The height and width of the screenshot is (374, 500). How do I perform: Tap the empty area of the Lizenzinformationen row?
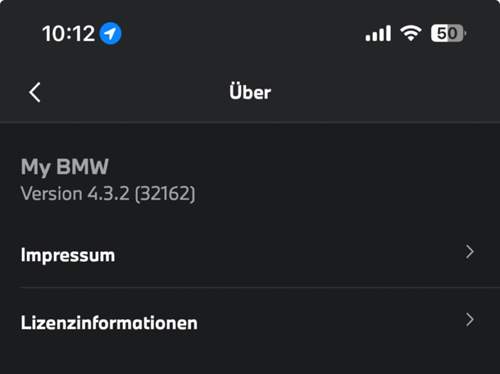click(330, 323)
